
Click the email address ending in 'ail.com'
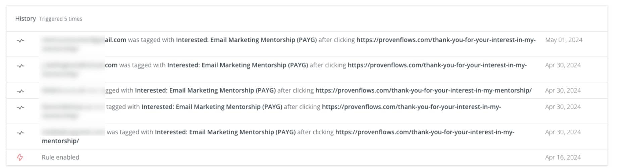(84, 40)
